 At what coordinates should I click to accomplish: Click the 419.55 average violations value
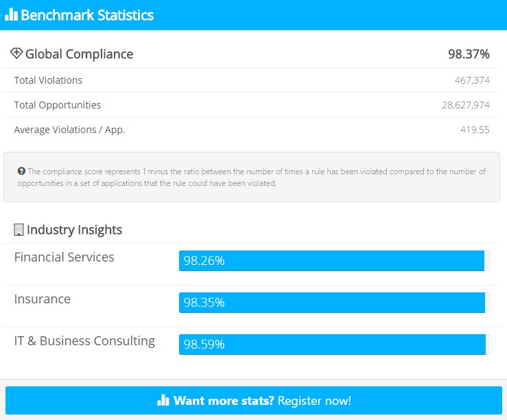[x=475, y=130]
